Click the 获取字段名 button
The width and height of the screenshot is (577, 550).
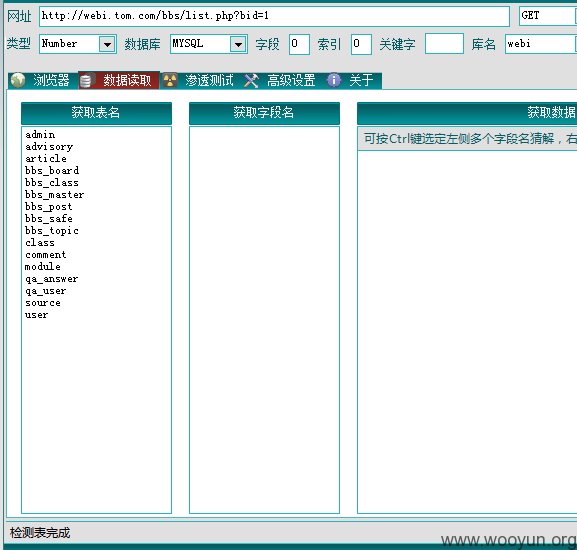coord(264,113)
